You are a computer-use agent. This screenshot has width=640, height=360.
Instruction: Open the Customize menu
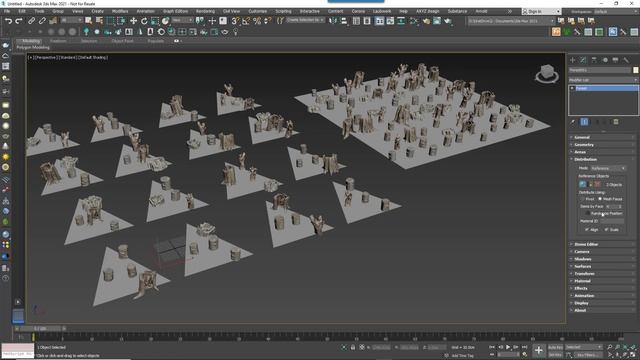[x=258, y=11]
